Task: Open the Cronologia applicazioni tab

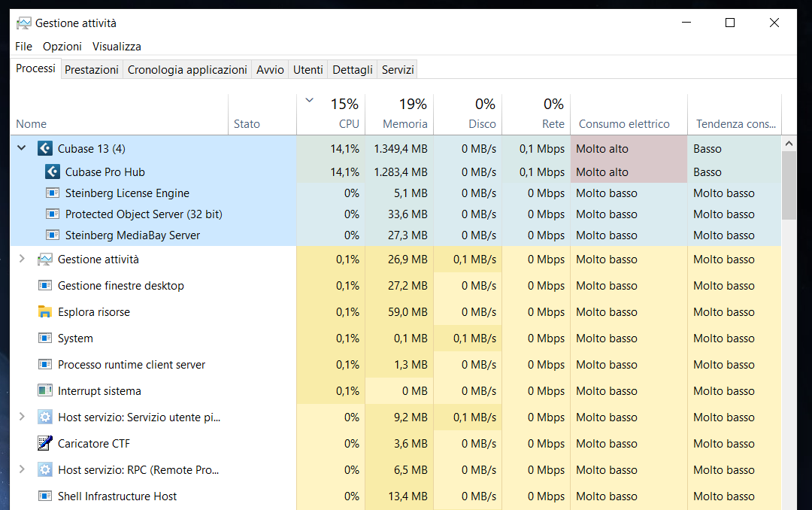Action: click(x=187, y=70)
